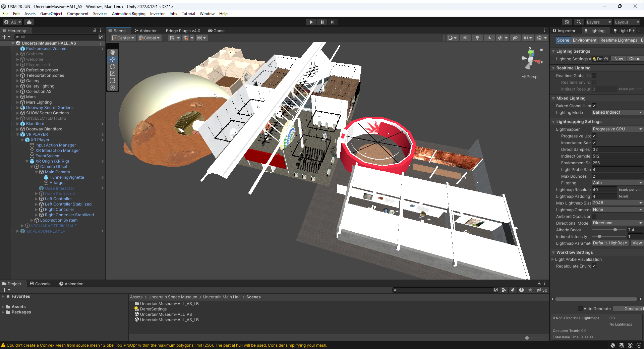Toggle Baked Global Illumination checkbox
The image size is (644, 349).
(594, 106)
